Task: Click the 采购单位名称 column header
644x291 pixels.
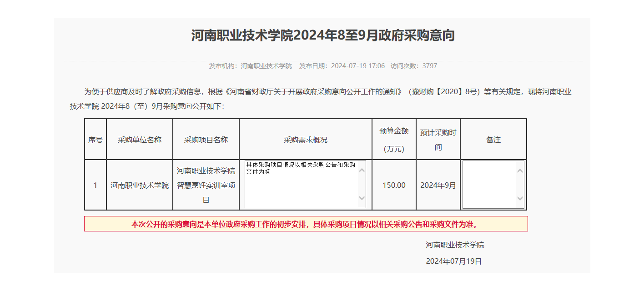Action: [x=140, y=140]
